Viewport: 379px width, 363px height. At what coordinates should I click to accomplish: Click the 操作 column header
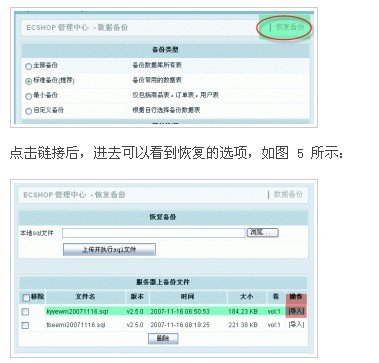296,296
